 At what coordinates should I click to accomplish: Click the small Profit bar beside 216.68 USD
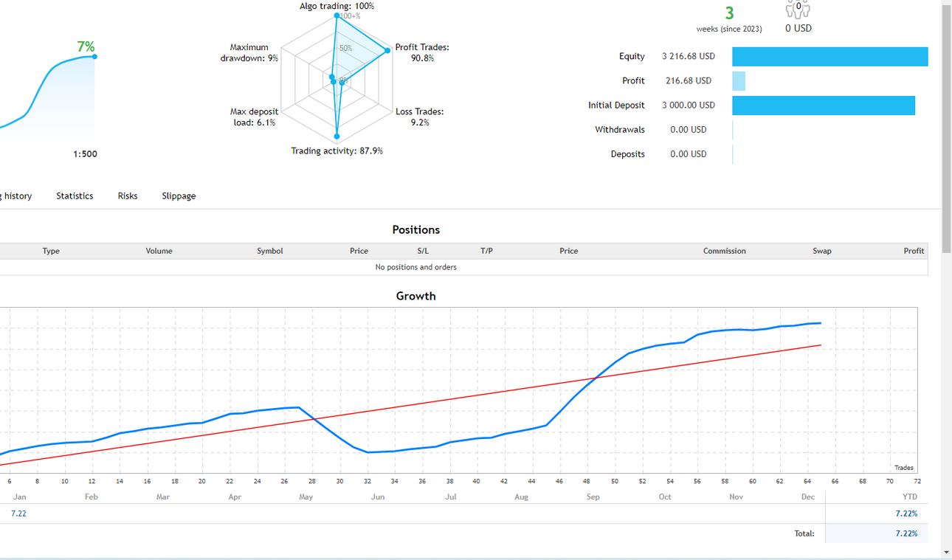739,81
